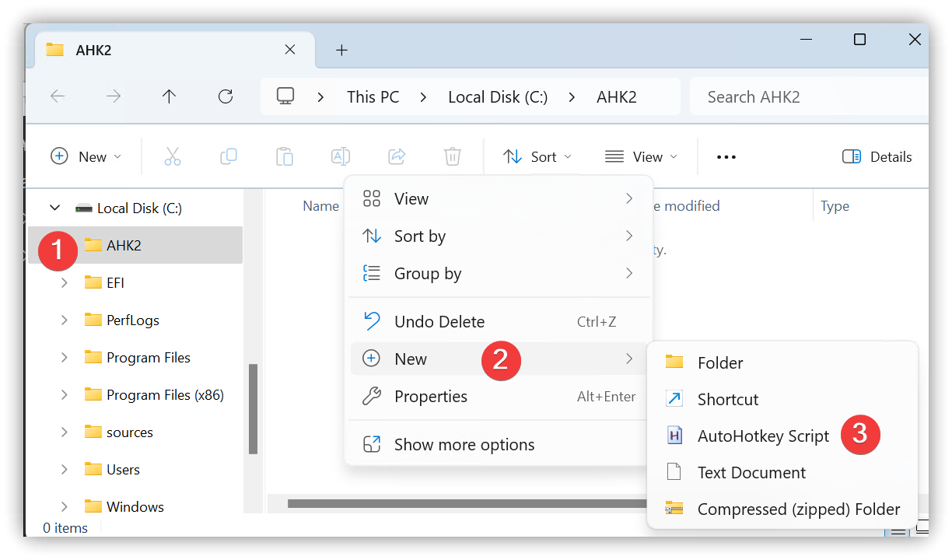This screenshot has width=952, height=560.
Task: Add a new tab with plus button
Action: tap(341, 50)
